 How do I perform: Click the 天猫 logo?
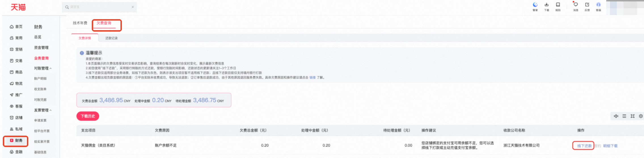[18, 7]
